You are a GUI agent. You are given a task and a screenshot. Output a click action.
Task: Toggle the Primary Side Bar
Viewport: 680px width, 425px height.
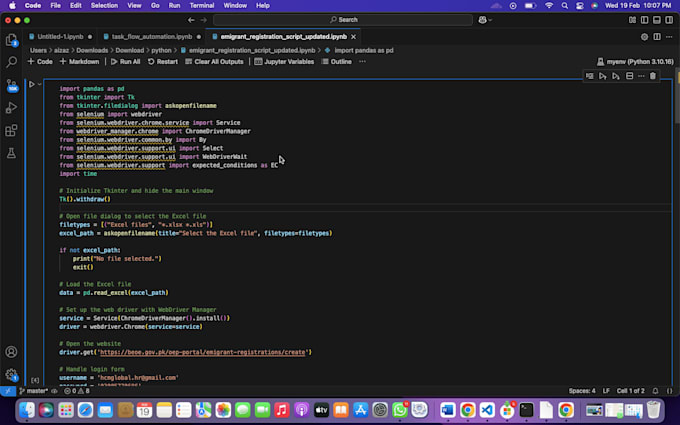(x=644, y=20)
